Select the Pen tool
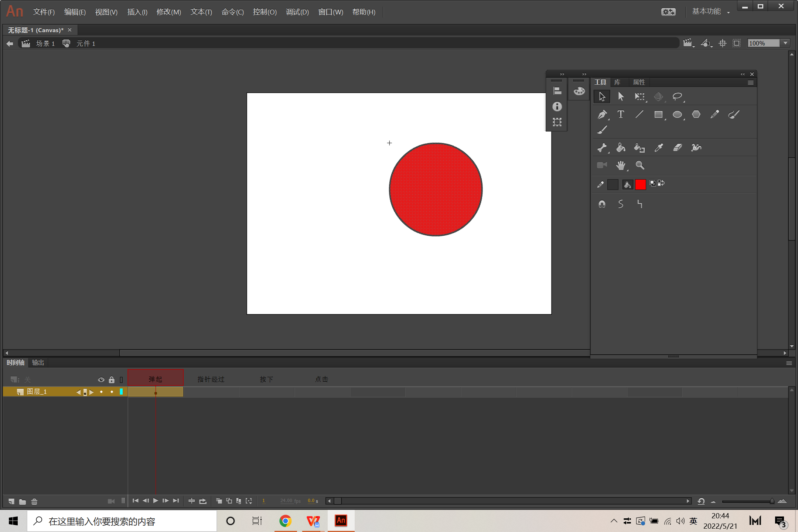 [602, 115]
